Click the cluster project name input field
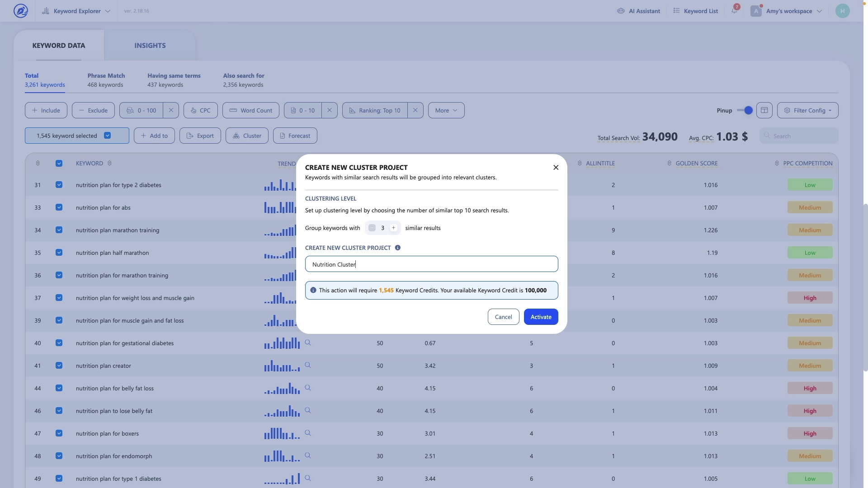The width and height of the screenshot is (868, 488). coord(431,264)
